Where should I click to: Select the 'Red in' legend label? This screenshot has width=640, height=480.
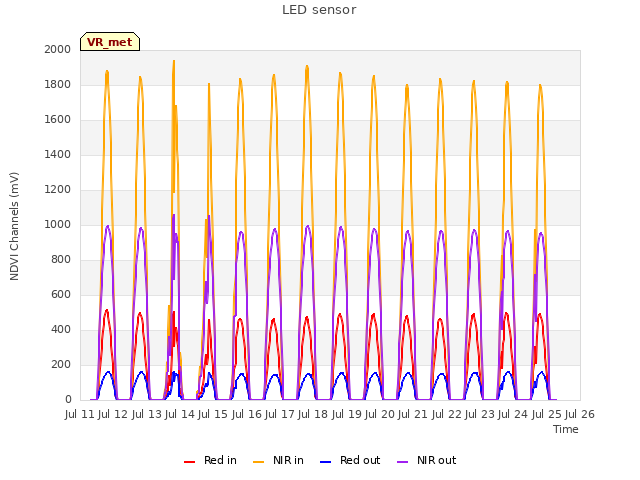(x=220, y=460)
